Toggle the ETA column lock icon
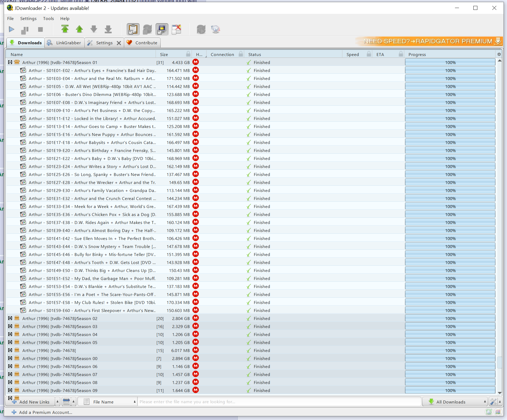507x420 pixels. [401, 54]
